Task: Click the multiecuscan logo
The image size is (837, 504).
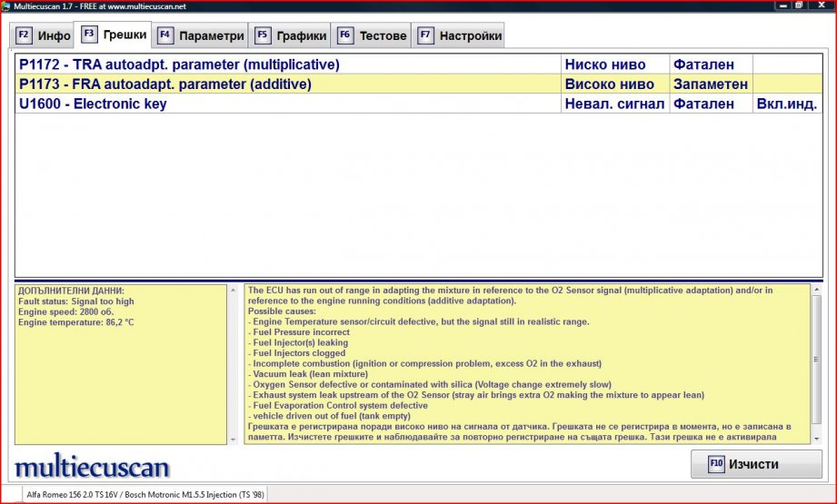Action: [x=92, y=467]
